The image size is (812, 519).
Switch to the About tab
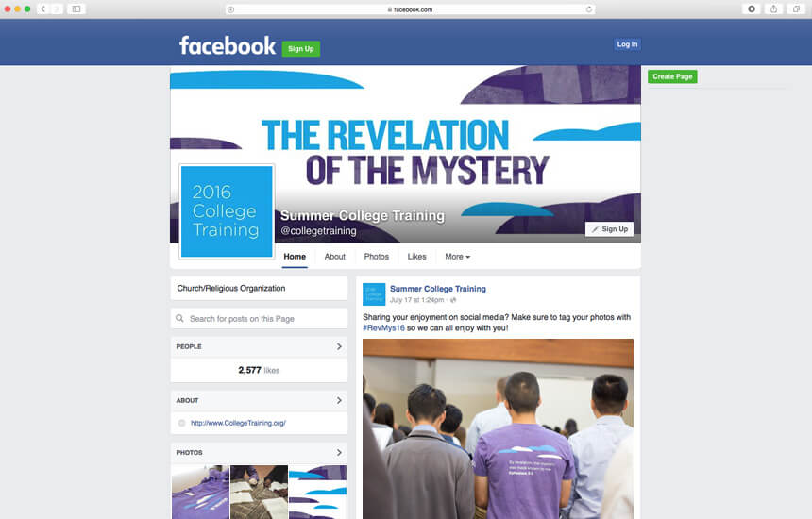click(x=334, y=257)
